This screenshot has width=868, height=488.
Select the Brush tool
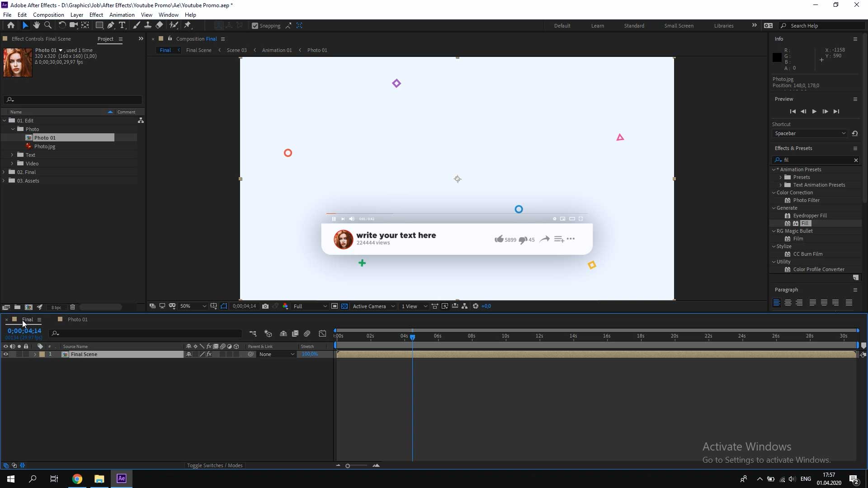[x=136, y=25]
